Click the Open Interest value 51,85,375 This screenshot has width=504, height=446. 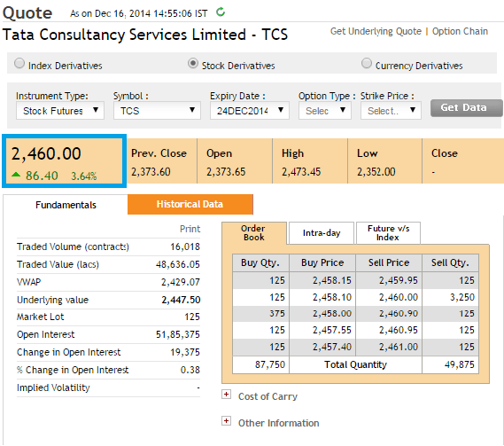tap(178, 334)
